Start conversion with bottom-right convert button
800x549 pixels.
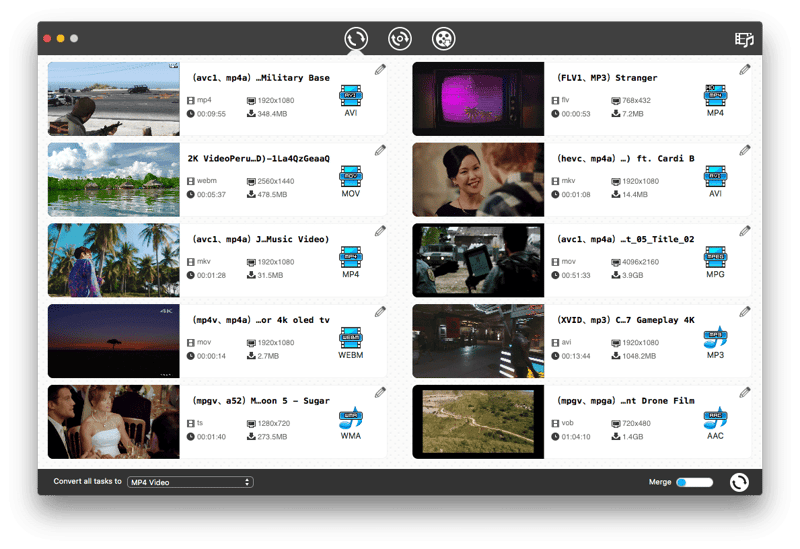click(x=739, y=482)
